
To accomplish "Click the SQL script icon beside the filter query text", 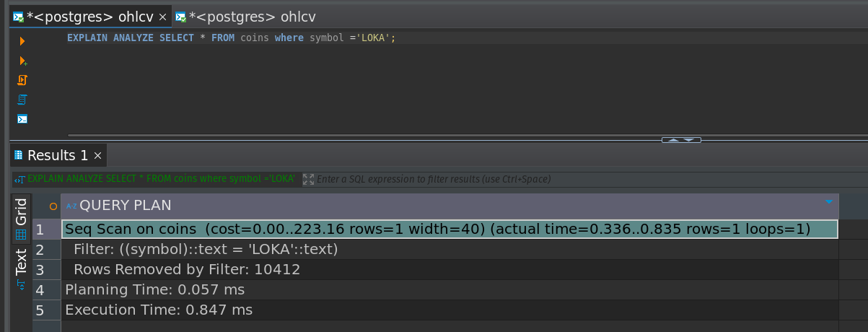I will tap(20, 179).
